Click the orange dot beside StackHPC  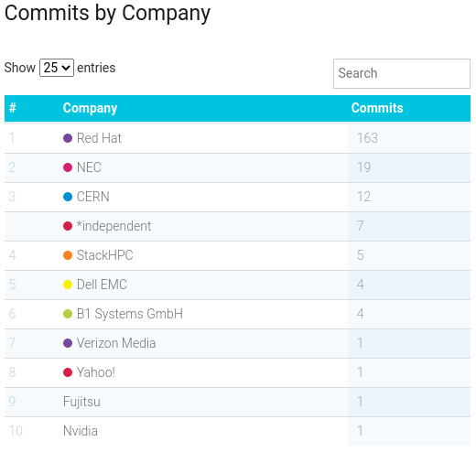pos(68,255)
